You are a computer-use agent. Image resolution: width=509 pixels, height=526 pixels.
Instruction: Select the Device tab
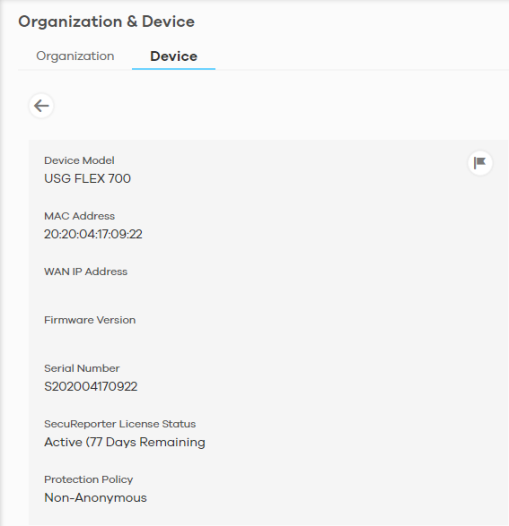point(173,56)
